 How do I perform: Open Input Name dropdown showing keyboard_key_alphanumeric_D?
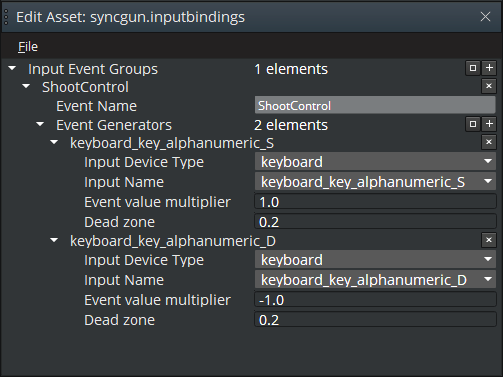pos(375,280)
